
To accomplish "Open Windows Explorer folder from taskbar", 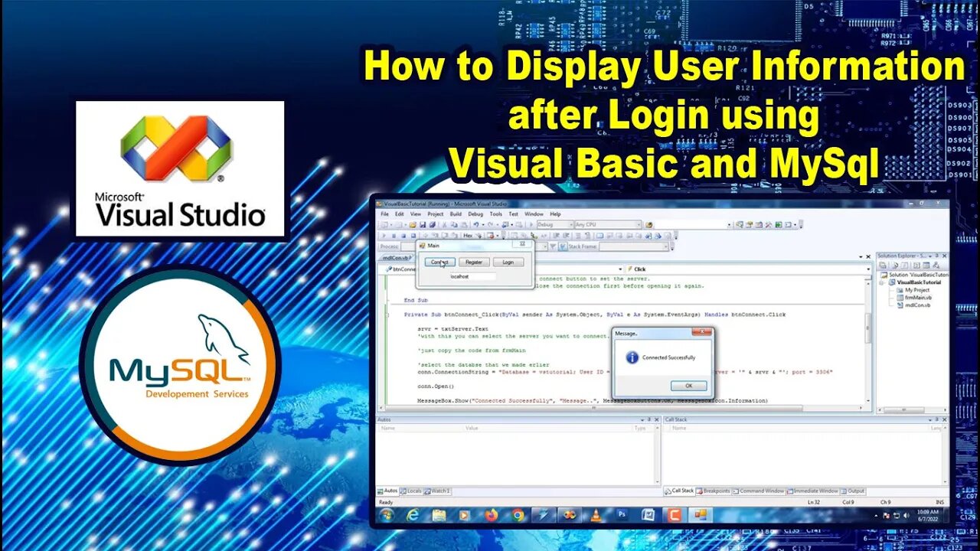I will point(439,515).
